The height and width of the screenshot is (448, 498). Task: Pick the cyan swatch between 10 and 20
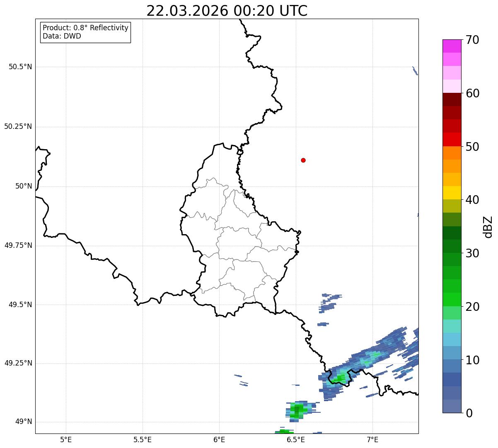tap(452, 339)
